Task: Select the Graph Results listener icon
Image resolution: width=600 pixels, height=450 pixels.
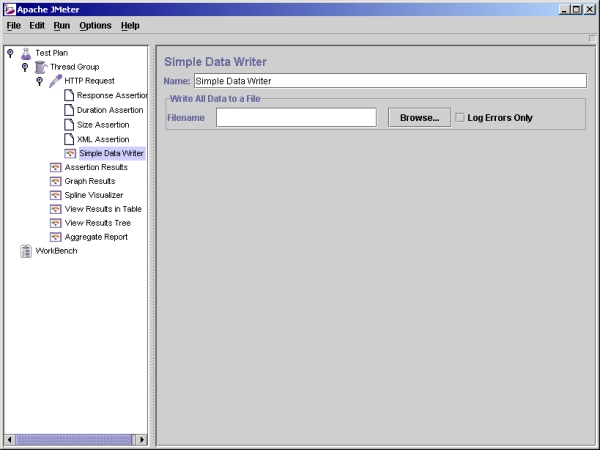Action: 55,181
